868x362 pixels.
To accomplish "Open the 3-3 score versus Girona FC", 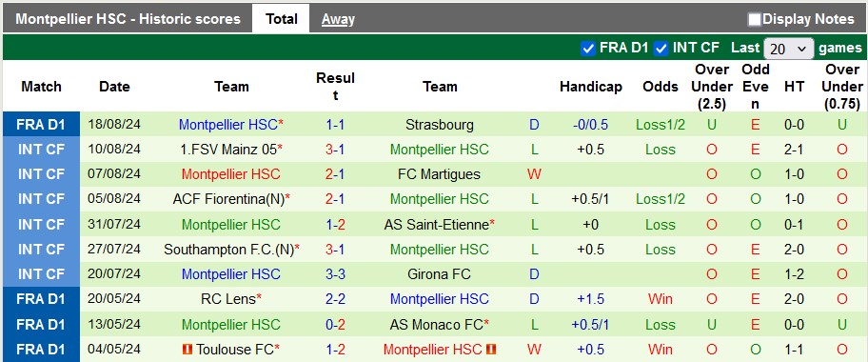I will point(335,274).
